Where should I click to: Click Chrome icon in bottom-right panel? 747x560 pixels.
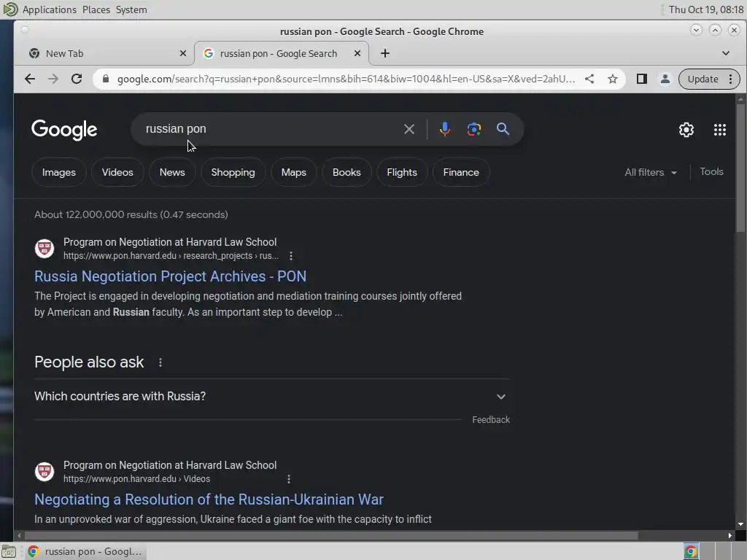691,551
